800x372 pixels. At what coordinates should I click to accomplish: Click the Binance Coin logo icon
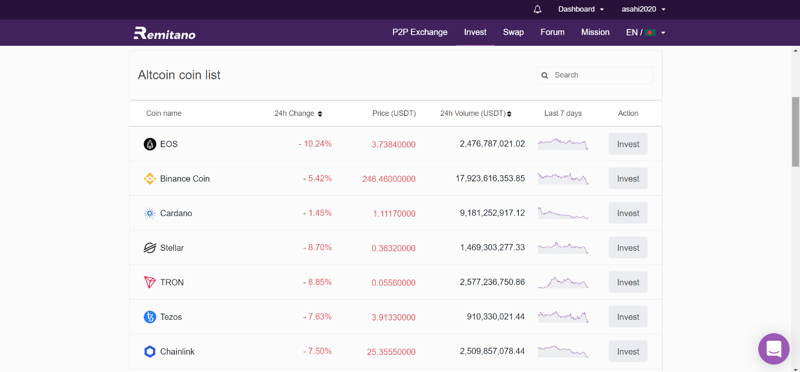coord(149,179)
